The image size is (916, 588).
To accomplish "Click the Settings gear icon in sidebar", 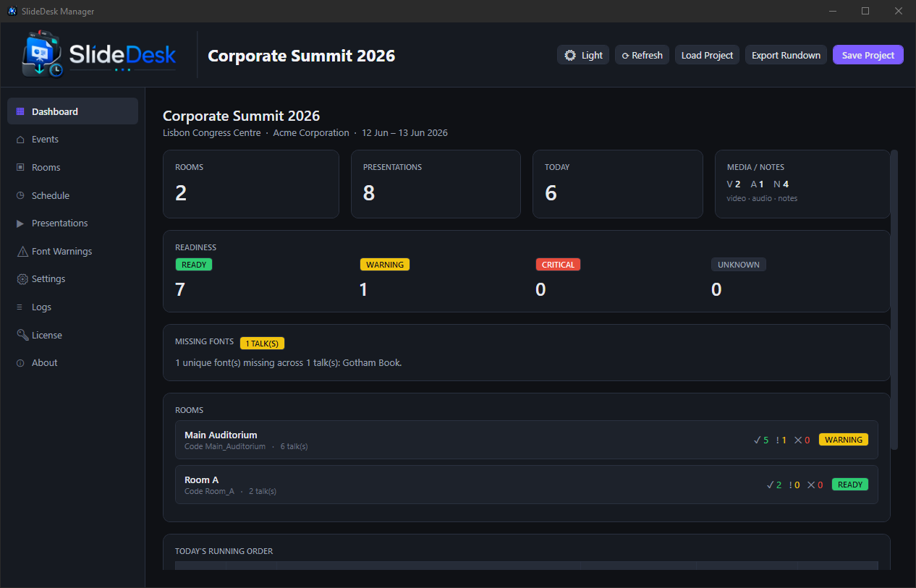I will coord(22,279).
